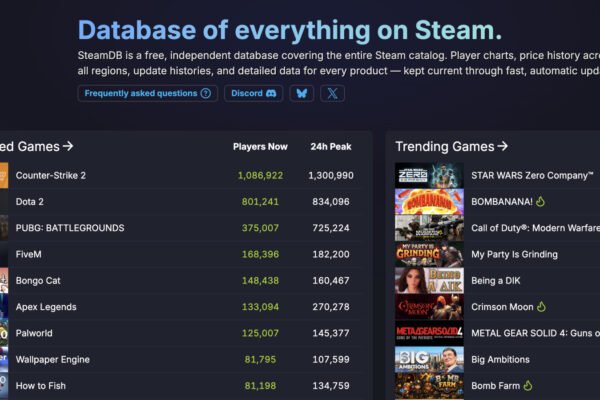
Task: Click the STAR WARS Zero Company title
Action: click(532, 175)
